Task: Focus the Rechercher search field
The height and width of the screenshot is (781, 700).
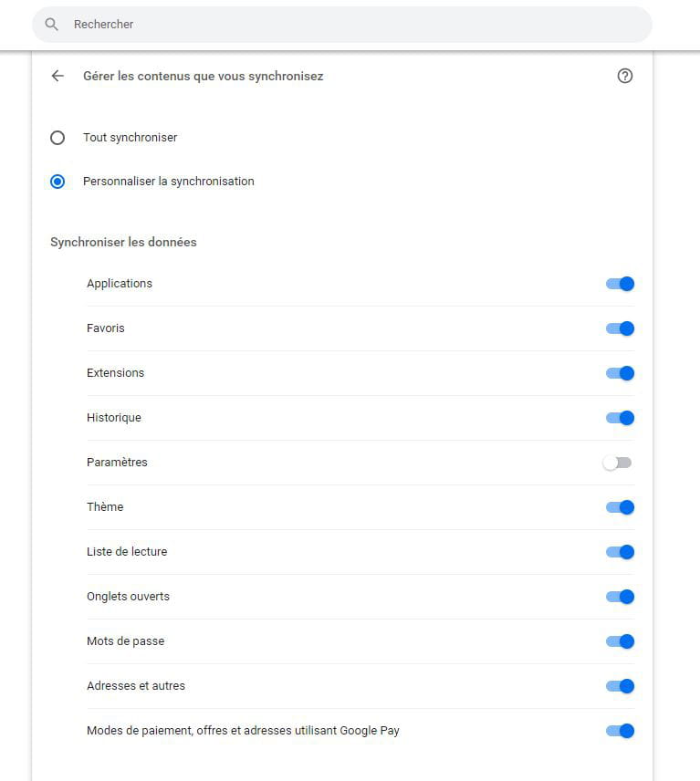Action: click(342, 25)
